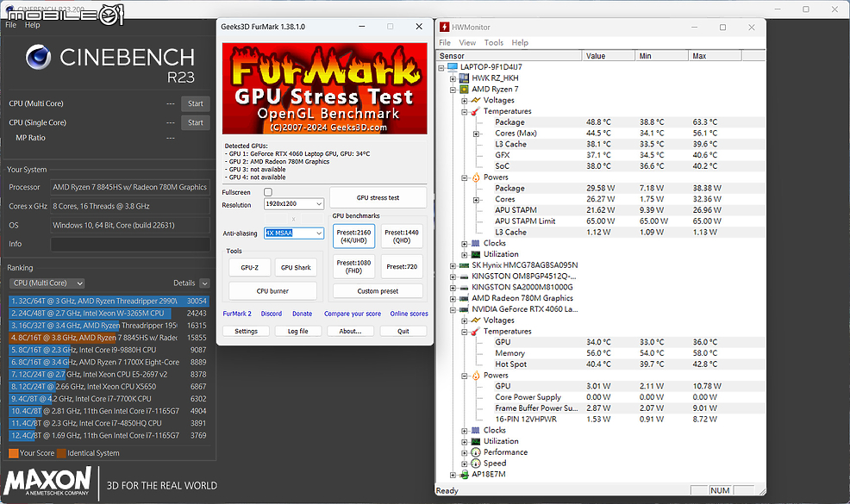Open Compare your score link
This screenshot has width=850, height=504.
coord(353,314)
